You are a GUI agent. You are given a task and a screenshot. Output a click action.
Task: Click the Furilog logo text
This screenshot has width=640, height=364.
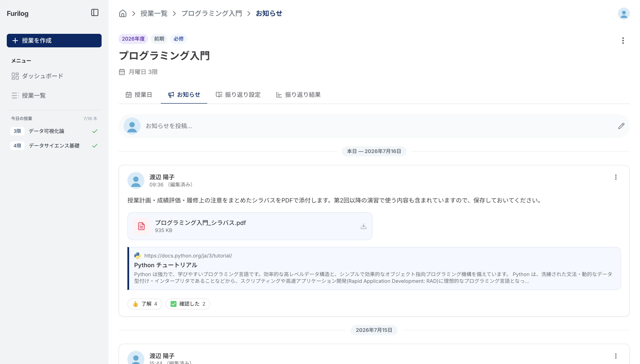tap(18, 13)
